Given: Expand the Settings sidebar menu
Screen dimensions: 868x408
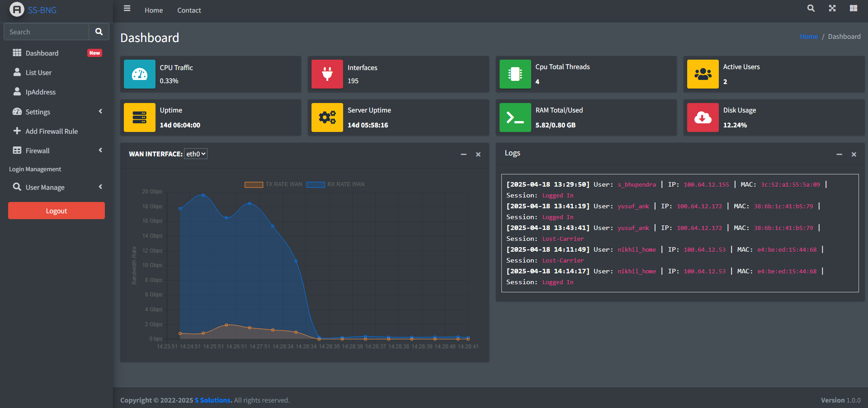Looking at the screenshot, I should point(57,112).
